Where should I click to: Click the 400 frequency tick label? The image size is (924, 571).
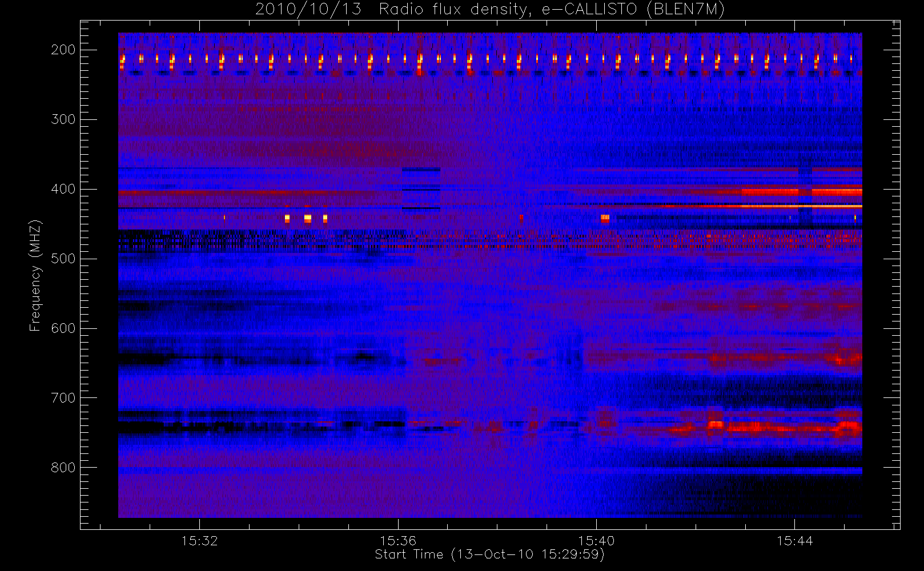[63, 189]
